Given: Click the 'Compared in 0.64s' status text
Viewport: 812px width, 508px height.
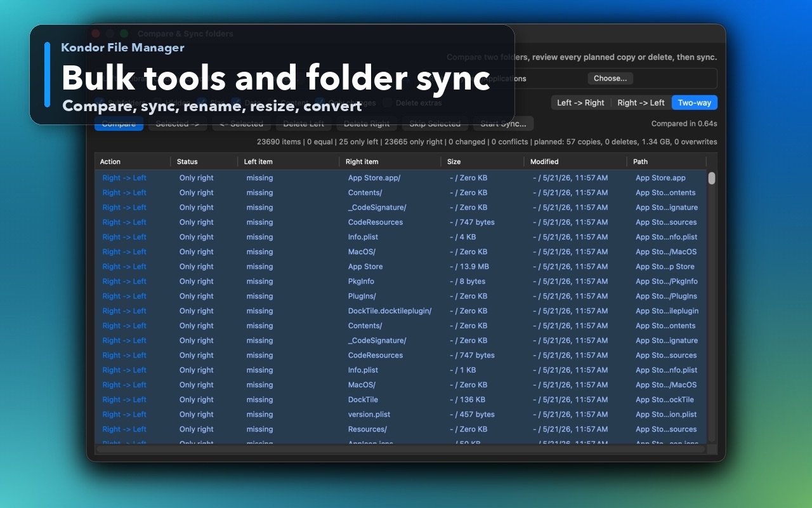Looking at the screenshot, I should click(x=684, y=124).
